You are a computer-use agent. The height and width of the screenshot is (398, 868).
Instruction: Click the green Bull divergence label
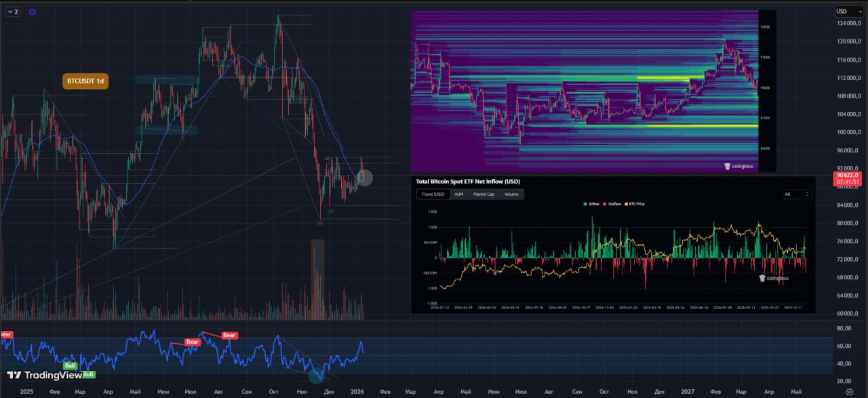pos(69,365)
